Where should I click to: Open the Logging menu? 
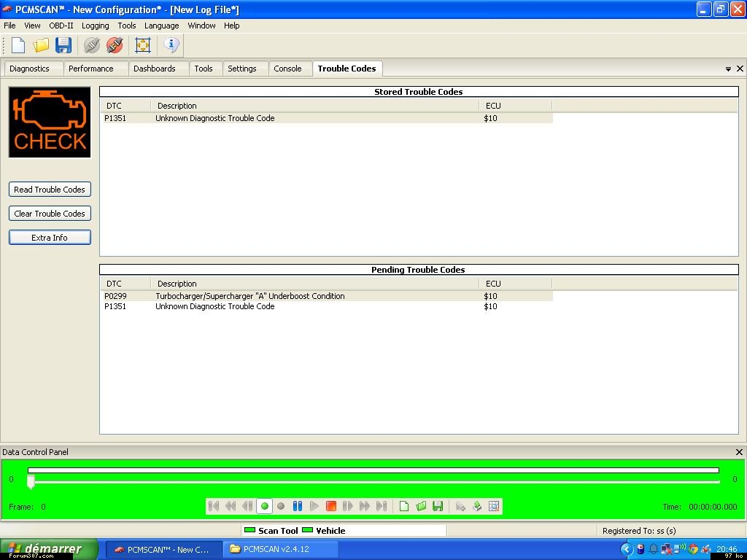tap(96, 26)
